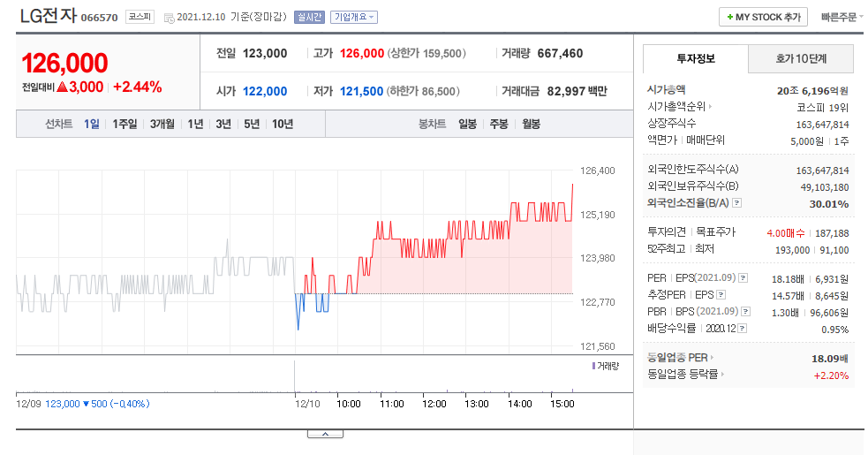The height and width of the screenshot is (455, 868).
Task: Click the 12:00 time axis marker
Action: pos(434,404)
